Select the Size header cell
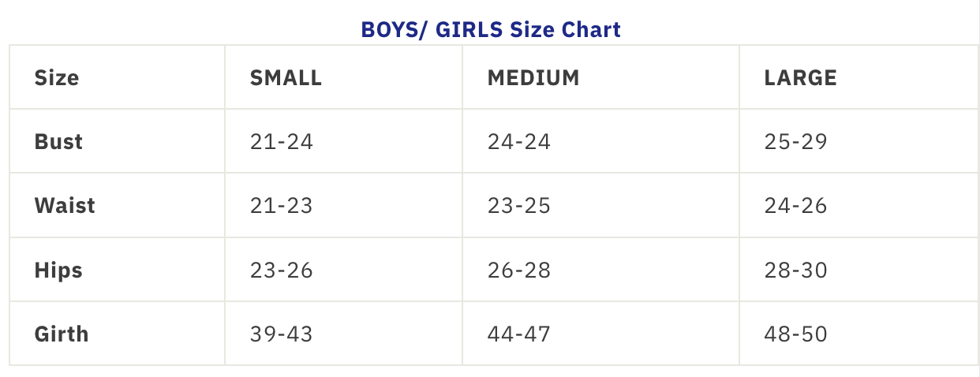980x377 pixels. 57,78
